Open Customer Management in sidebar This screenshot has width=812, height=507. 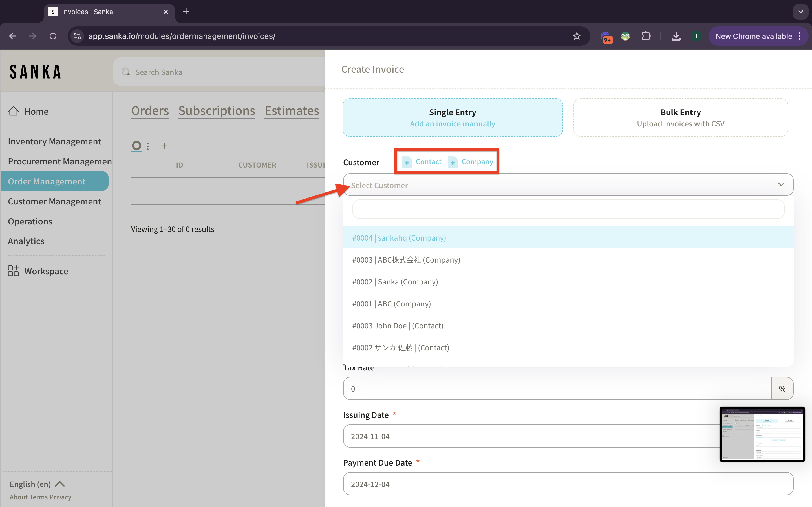pos(54,201)
